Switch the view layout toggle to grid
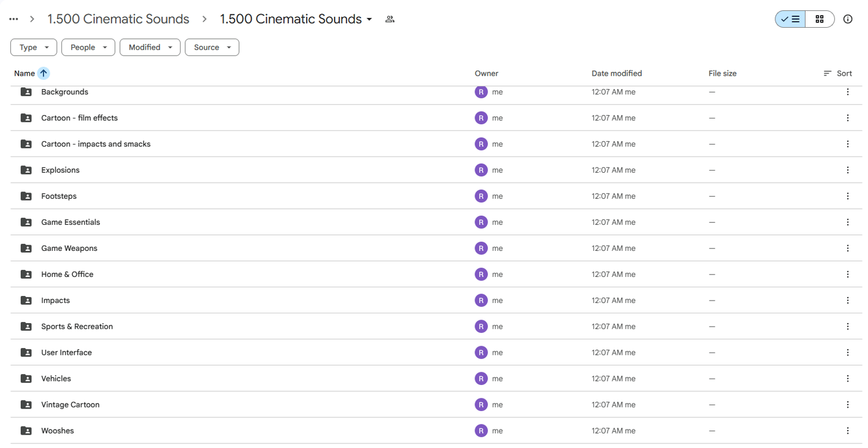 [x=819, y=18]
